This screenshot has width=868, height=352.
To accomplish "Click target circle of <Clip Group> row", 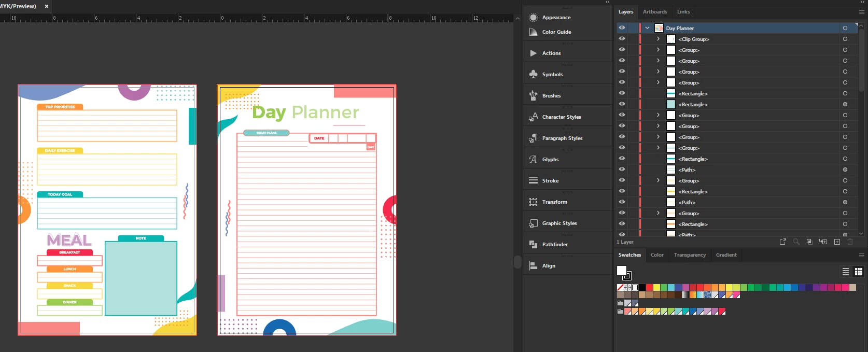I will pyautogui.click(x=845, y=39).
